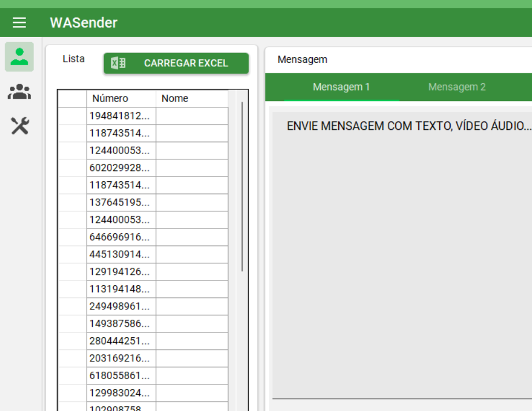This screenshot has height=411, width=532.
Task: Open the wrench and screwdriver tools icon
Action: pyautogui.click(x=20, y=125)
